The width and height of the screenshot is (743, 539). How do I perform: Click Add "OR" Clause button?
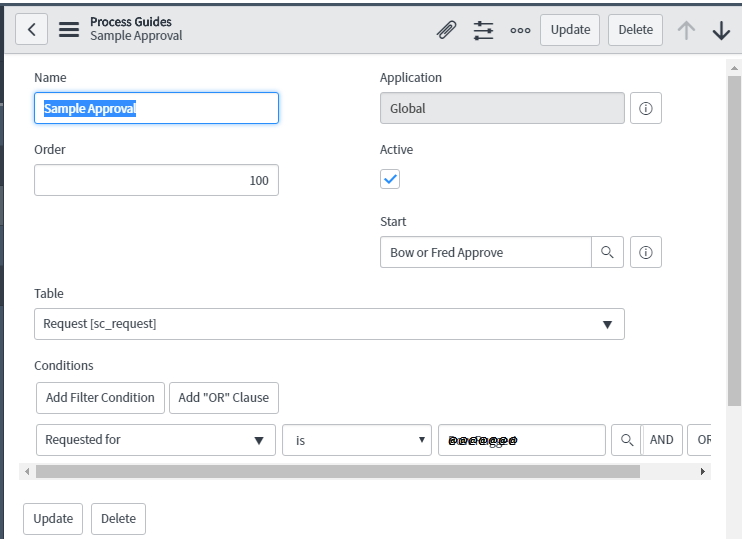pyautogui.click(x=224, y=398)
